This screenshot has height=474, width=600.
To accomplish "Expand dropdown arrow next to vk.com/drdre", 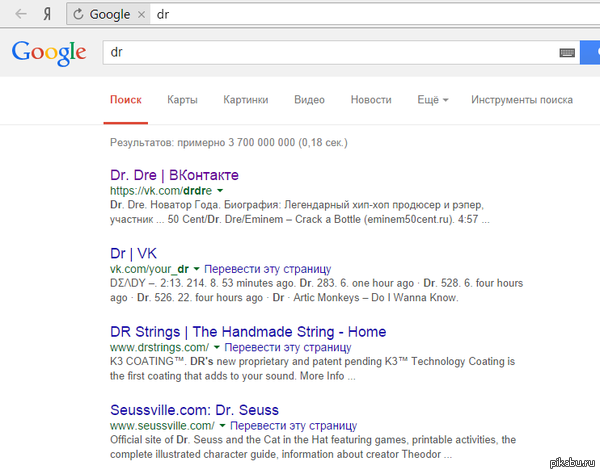I will 220,190.
